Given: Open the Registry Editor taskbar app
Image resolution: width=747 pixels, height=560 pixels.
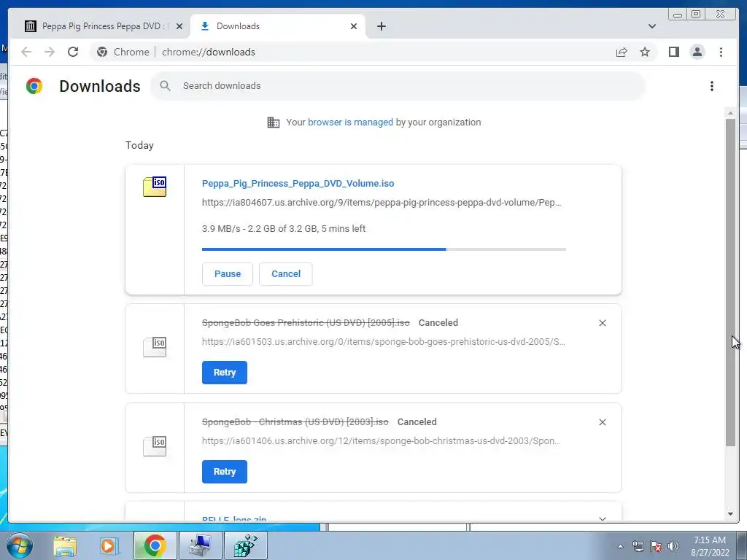Looking at the screenshot, I should click(245, 545).
